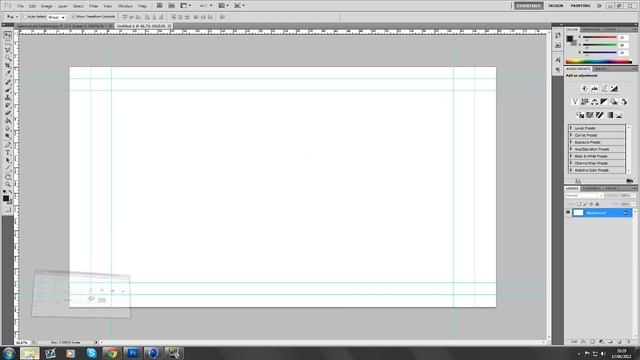The width and height of the screenshot is (640, 360).
Task: Select the Zoom tool in the toolbox
Action: 7,184
